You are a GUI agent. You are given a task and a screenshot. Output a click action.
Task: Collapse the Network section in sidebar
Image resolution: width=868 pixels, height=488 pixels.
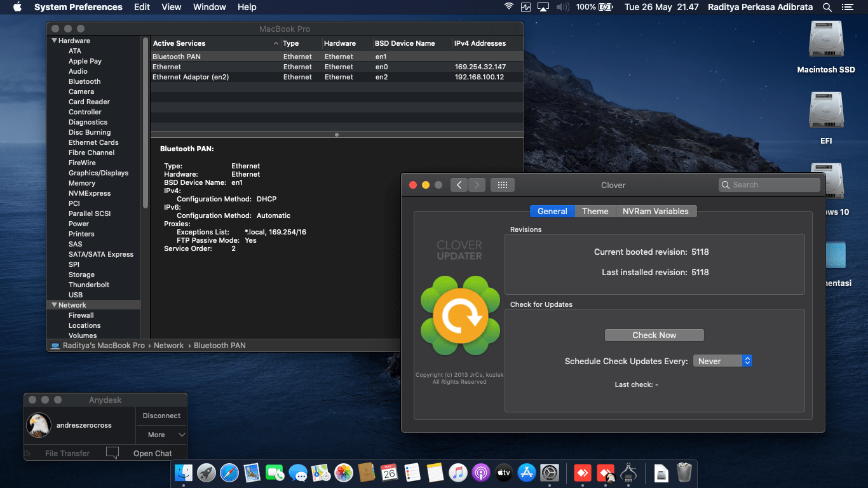54,305
